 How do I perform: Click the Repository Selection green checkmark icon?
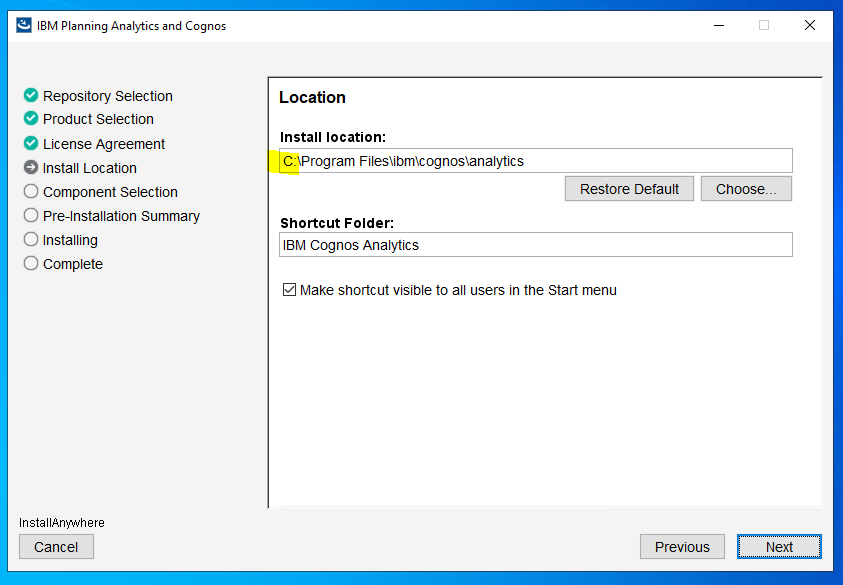[x=31, y=95]
